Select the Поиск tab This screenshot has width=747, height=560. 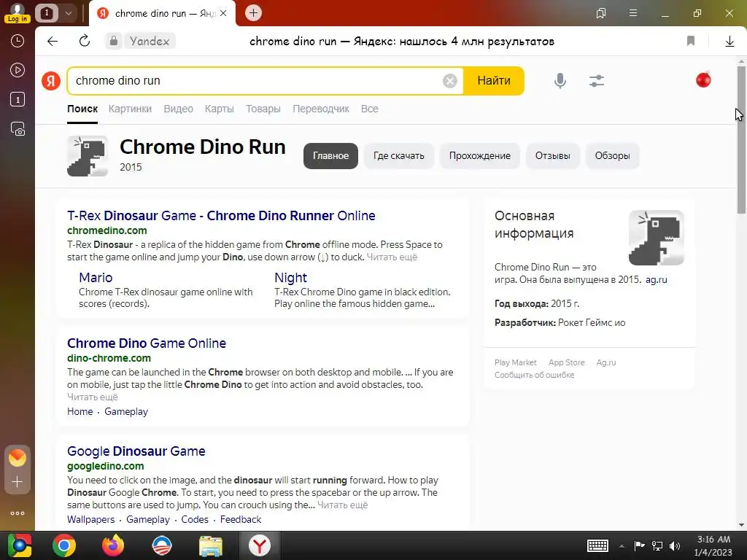pos(82,109)
